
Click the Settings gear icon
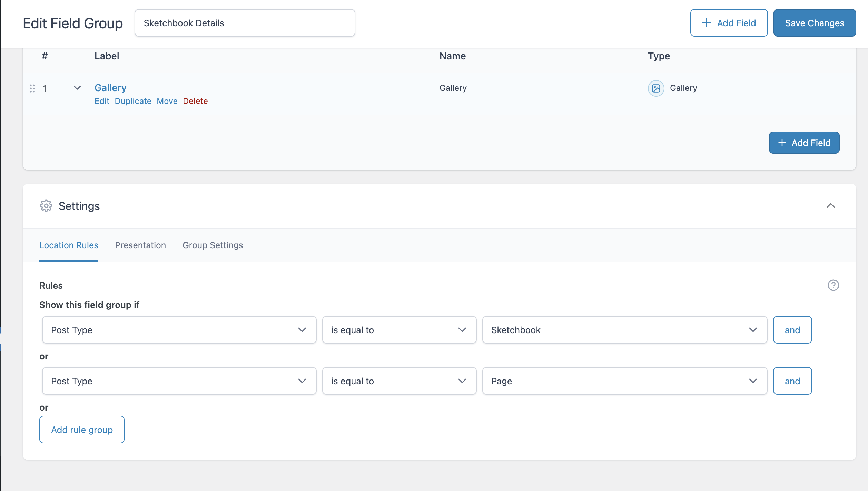click(x=46, y=206)
